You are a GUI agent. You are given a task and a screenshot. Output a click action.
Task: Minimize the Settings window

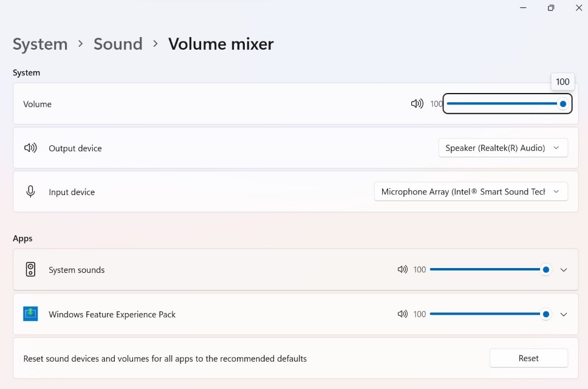click(x=523, y=8)
